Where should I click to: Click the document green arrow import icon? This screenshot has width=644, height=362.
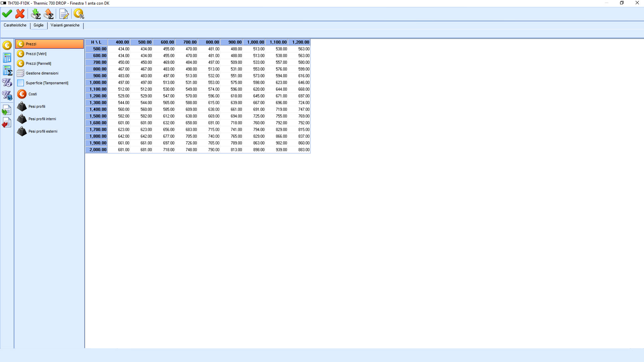coord(7,110)
